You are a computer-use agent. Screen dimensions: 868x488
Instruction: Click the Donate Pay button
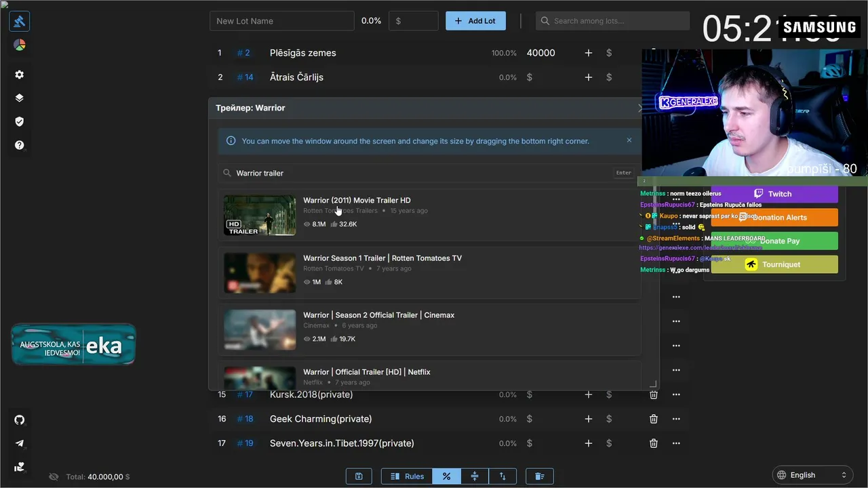tap(774, 241)
